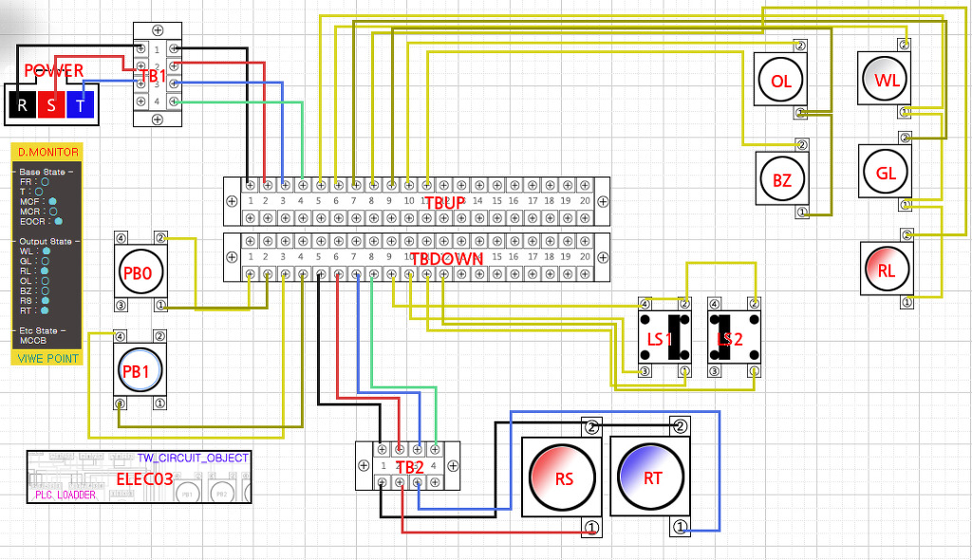Click the TBUP terminal block label

[445, 203]
